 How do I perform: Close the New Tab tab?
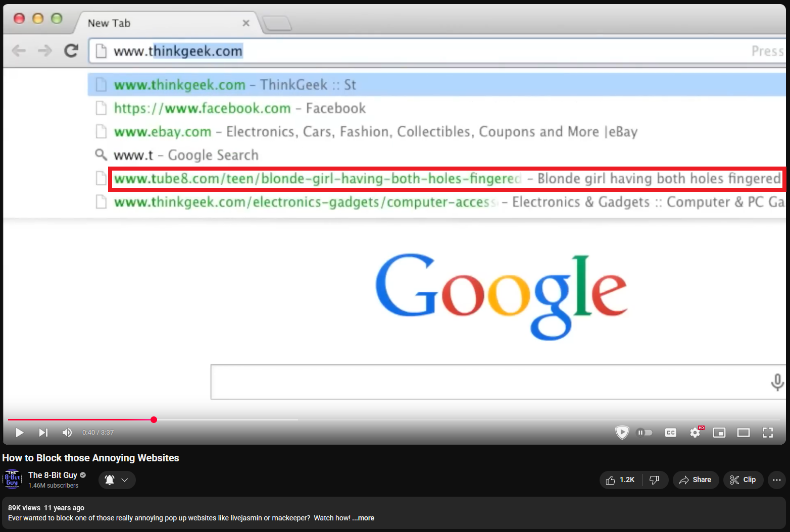click(246, 23)
